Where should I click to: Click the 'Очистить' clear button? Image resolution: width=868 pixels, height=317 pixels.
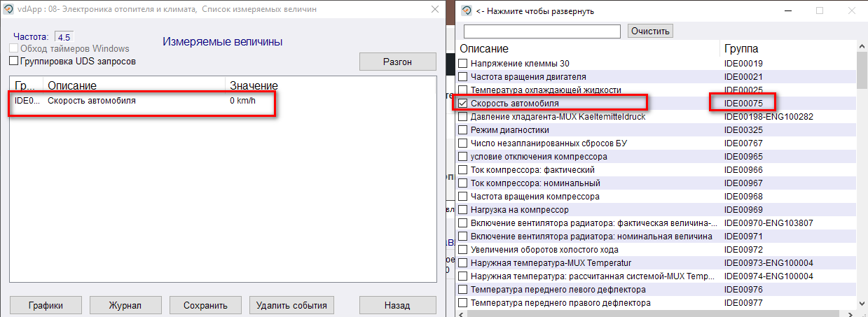tap(650, 31)
